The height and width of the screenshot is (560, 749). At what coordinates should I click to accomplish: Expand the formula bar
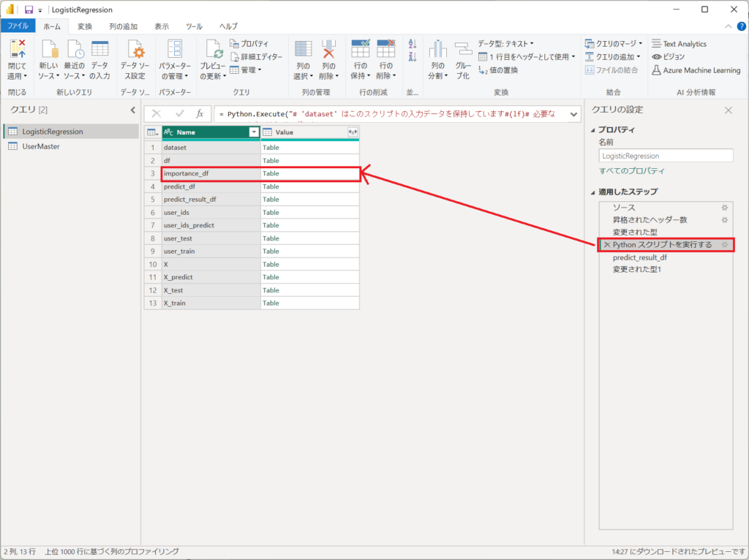(573, 114)
